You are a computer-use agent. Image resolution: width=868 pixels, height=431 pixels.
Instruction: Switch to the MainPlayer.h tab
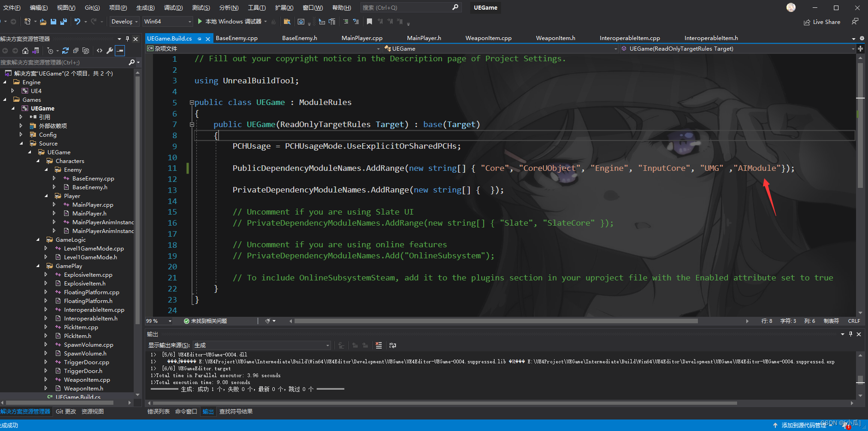pos(424,38)
